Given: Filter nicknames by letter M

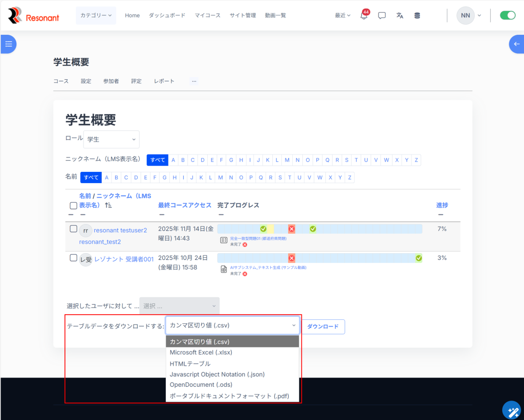Looking at the screenshot, I should (287, 160).
